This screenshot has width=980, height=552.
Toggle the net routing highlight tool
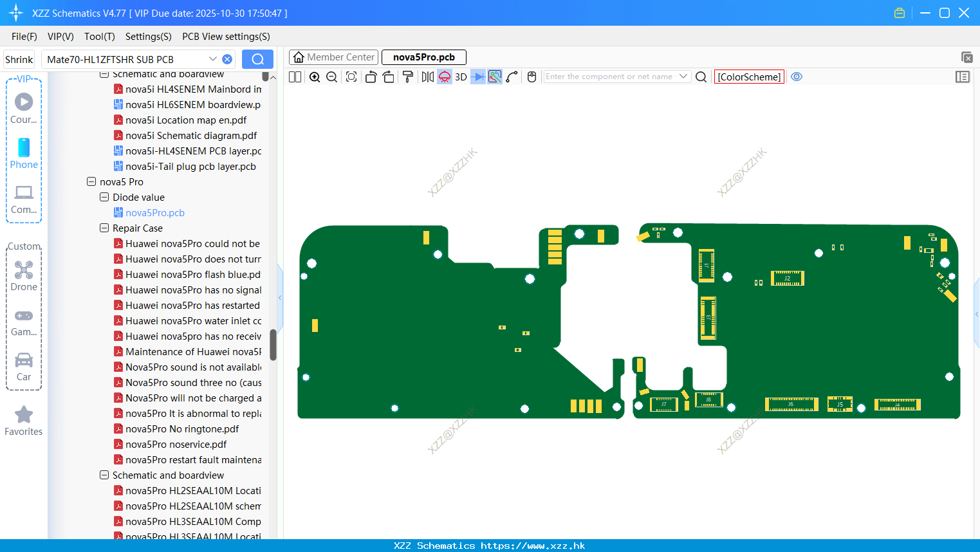coord(495,77)
